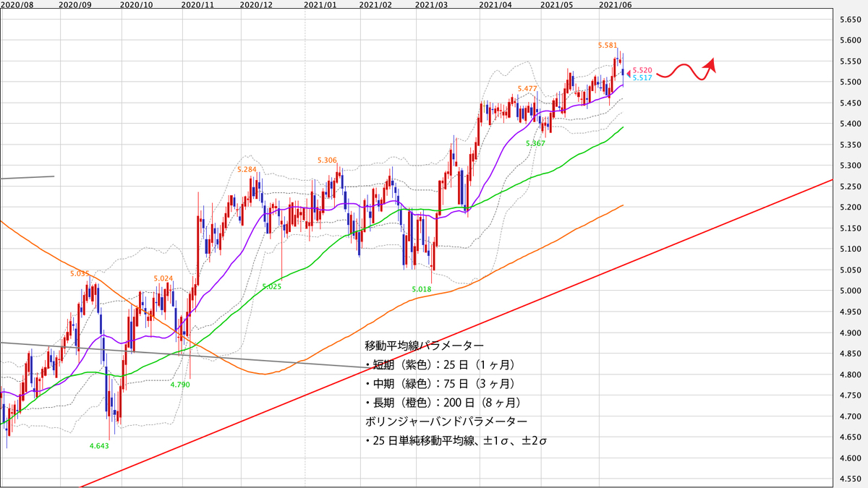The image size is (868, 488).
Task: Click the 2020/11 date label
Action: coord(197,4)
